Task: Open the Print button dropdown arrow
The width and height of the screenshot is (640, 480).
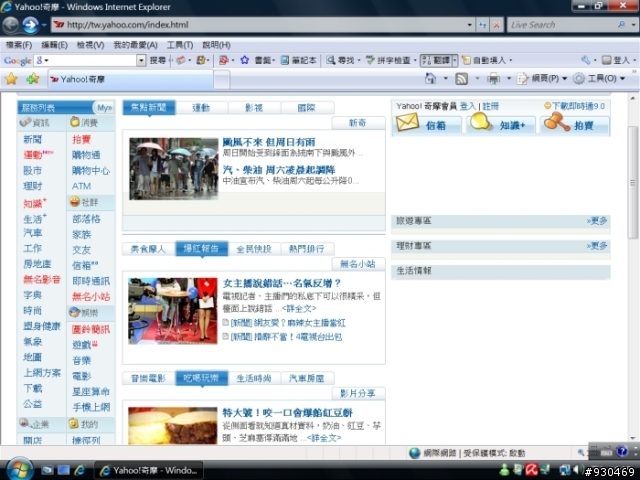Action: coord(509,78)
